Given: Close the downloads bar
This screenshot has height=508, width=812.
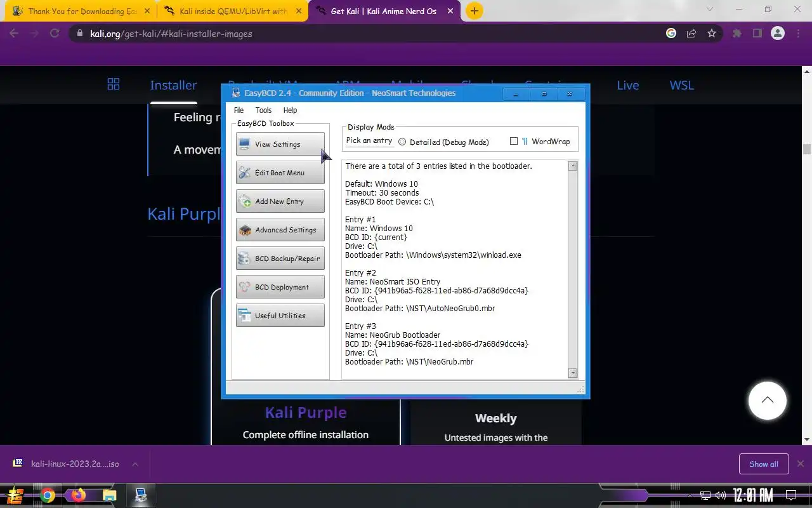Looking at the screenshot, I should (x=801, y=464).
